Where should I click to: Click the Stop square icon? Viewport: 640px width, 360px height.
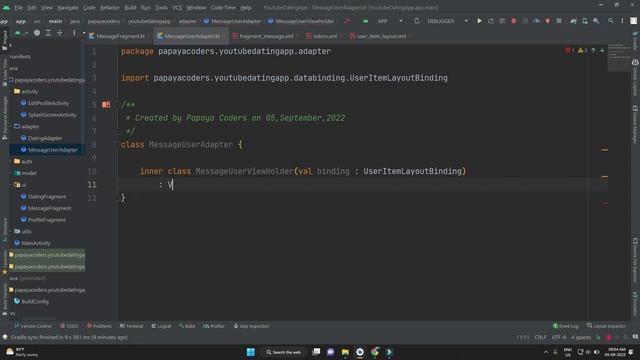click(x=559, y=21)
